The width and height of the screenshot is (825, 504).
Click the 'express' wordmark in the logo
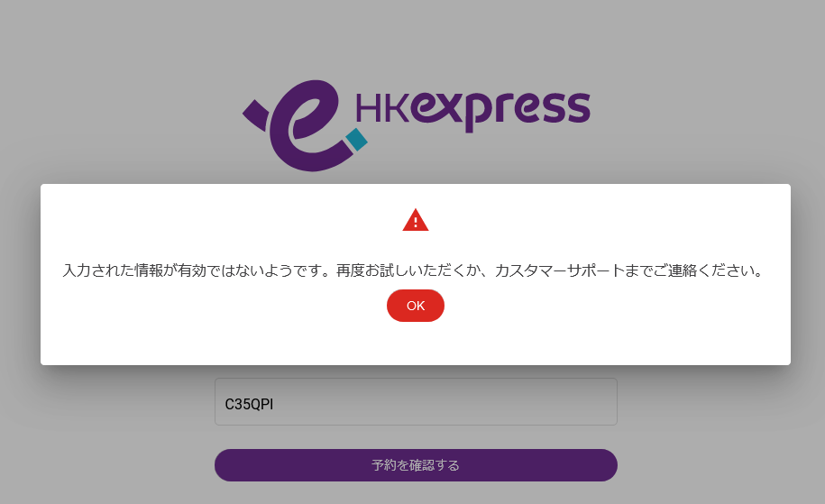[x=500, y=111]
